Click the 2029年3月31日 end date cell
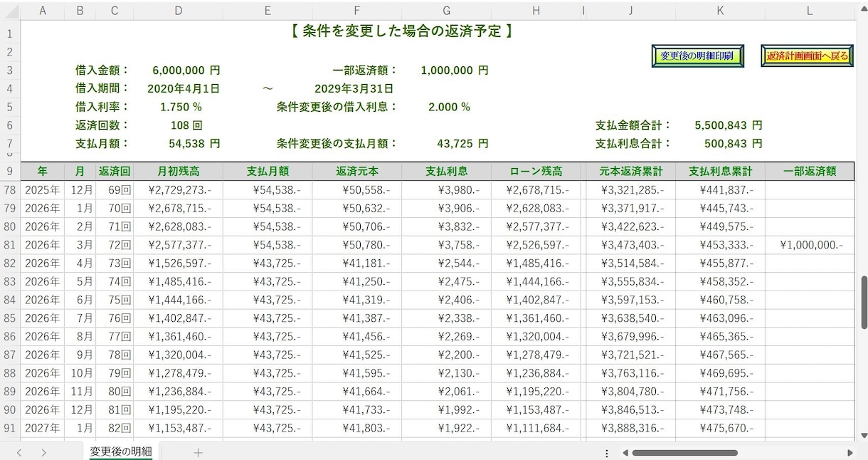Viewport: 868px width, 460px height. 354,89
